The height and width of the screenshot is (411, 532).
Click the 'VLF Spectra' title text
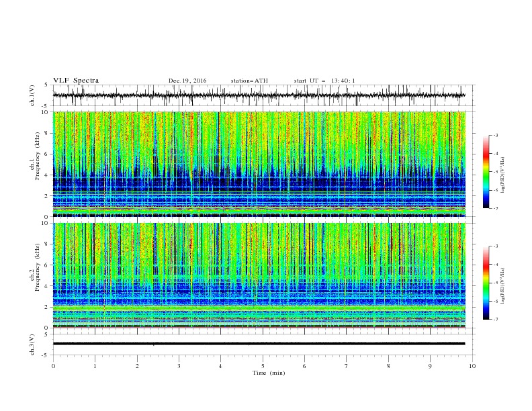76,81
